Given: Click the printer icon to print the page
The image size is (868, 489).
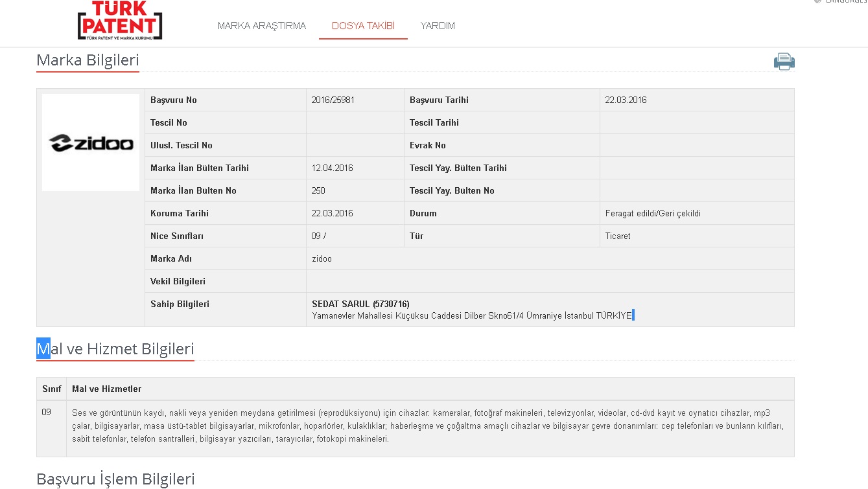Looking at the screenshot, I should click(784, 62).
